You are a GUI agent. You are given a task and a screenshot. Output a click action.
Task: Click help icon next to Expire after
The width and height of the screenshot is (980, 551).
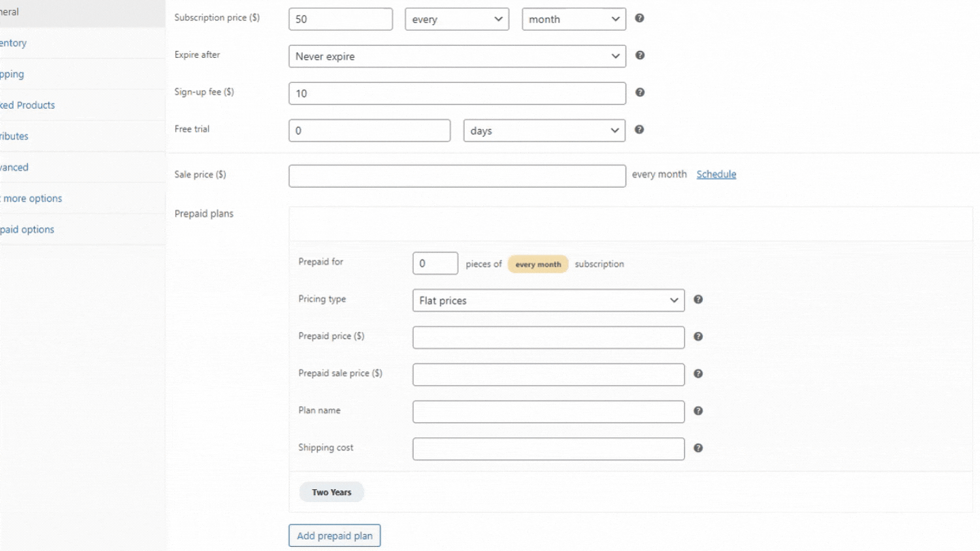click(639, 56)
